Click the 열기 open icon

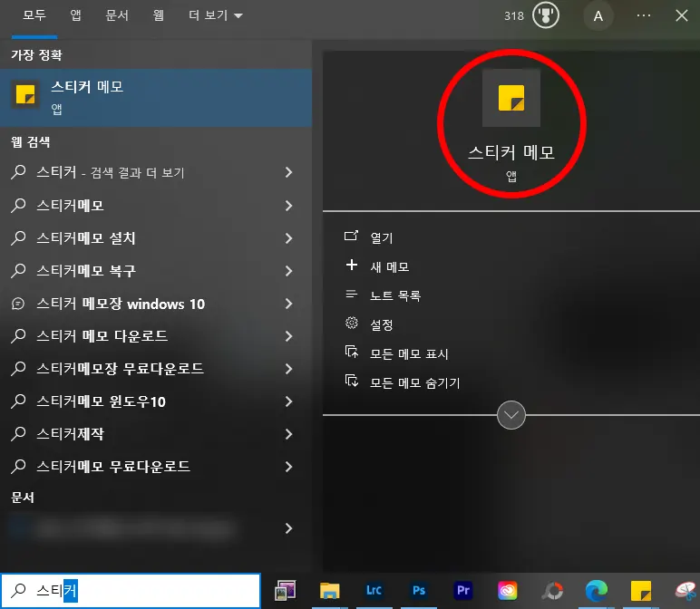(351, 236)
